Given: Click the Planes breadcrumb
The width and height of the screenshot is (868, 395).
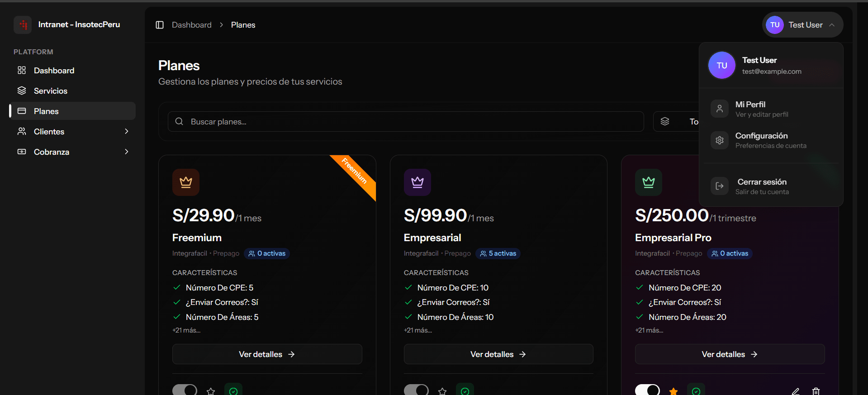Looking at the screenshot, I should point(243,25).
